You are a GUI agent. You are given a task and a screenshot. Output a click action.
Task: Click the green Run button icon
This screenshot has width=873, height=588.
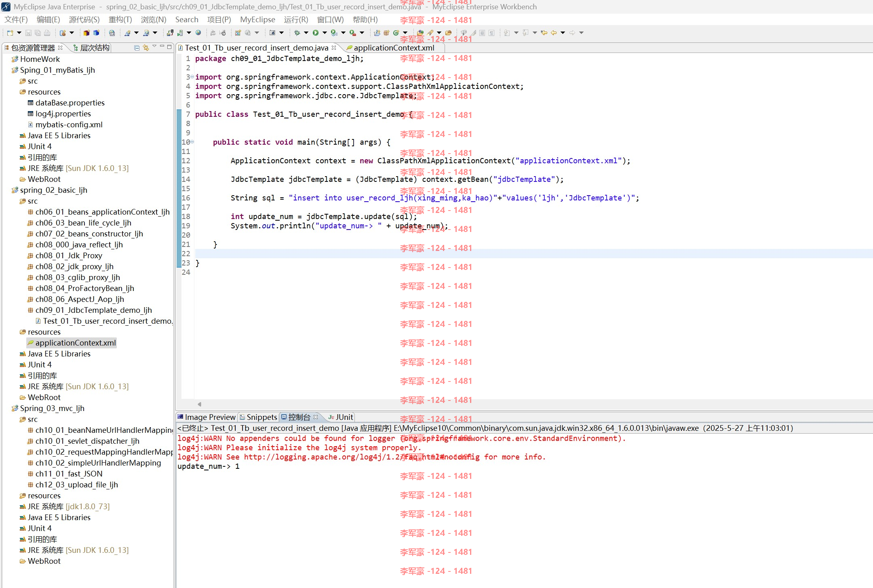316,33
